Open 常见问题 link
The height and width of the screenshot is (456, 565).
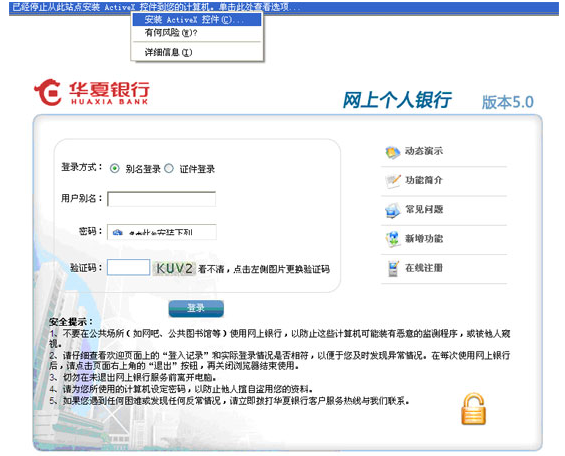click(x=424, y=209)
